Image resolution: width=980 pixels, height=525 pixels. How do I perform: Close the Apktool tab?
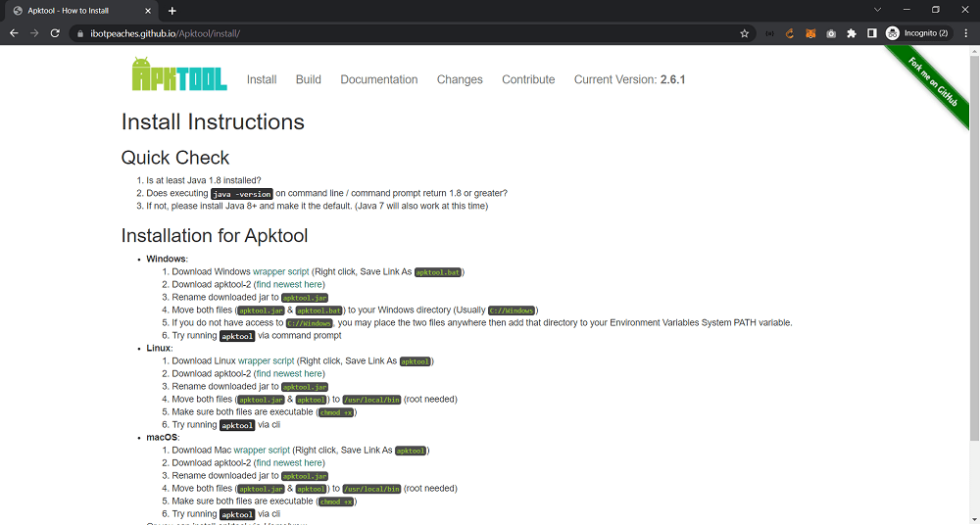[148, 11]
